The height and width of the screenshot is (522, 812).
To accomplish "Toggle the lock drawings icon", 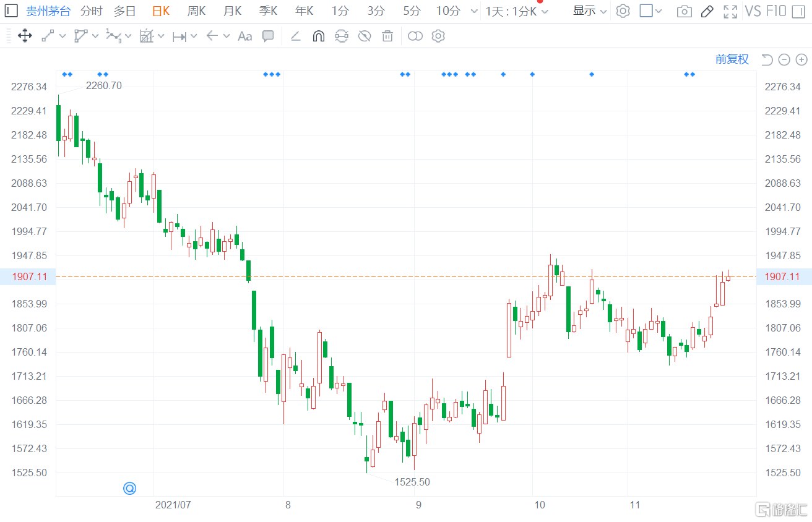I will pos(342,36).
